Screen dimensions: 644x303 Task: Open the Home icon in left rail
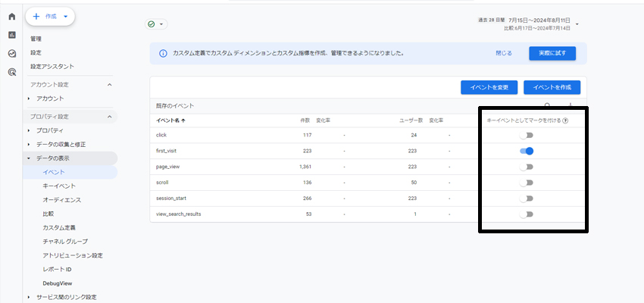click(x=12, y=17)
